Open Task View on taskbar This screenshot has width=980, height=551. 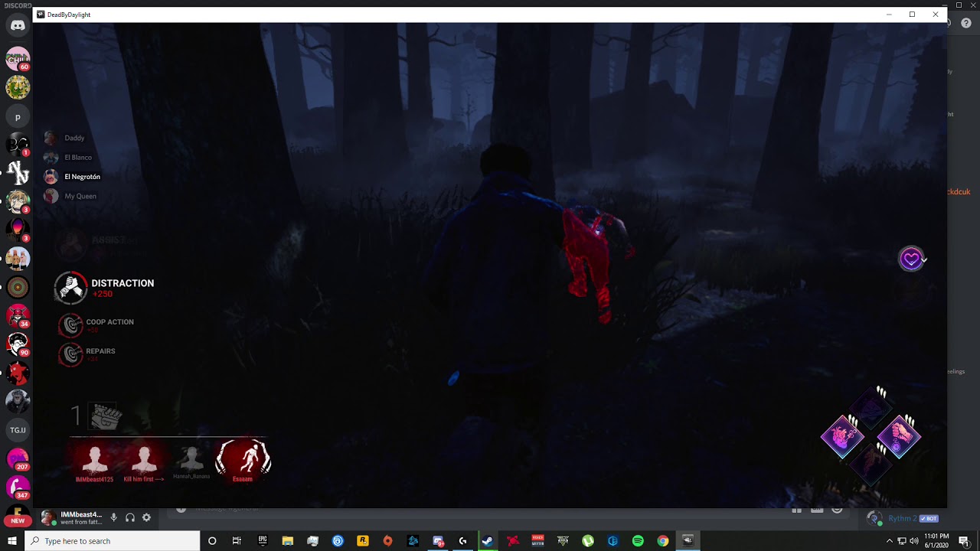[237, 541]
